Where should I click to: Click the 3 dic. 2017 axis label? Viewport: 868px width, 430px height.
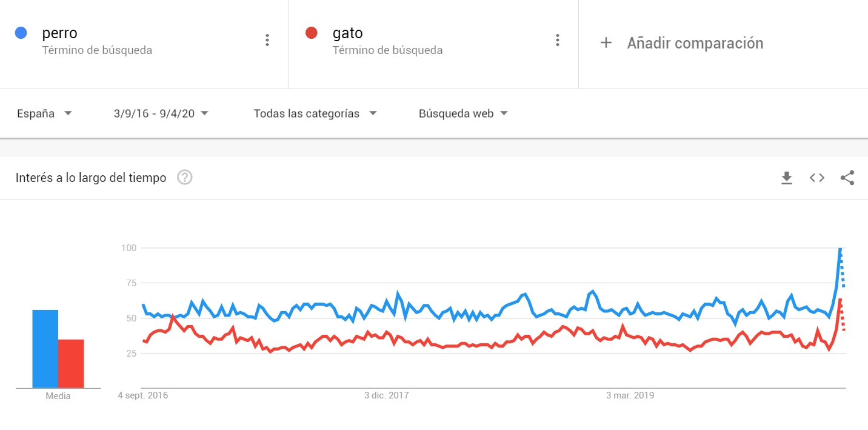(x=387, y=395)
